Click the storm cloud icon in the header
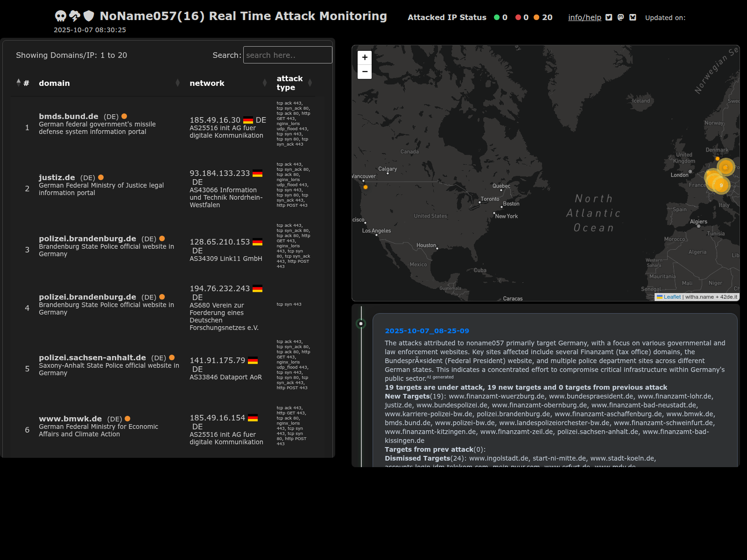This screenshot has height=560, width=747. click(75, 16)
